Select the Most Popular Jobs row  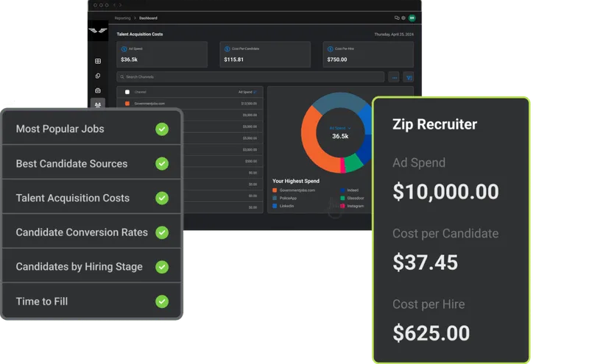point(91,129)
